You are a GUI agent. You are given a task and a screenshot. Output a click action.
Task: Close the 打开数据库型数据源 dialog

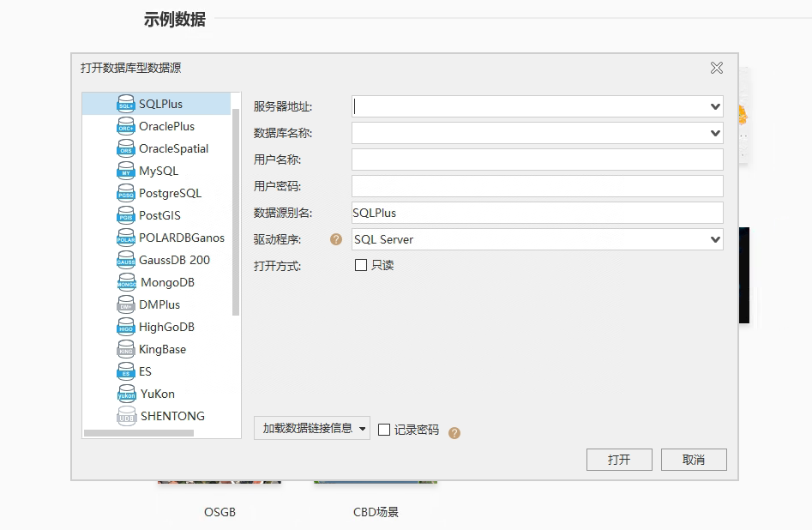click(717, 68)
